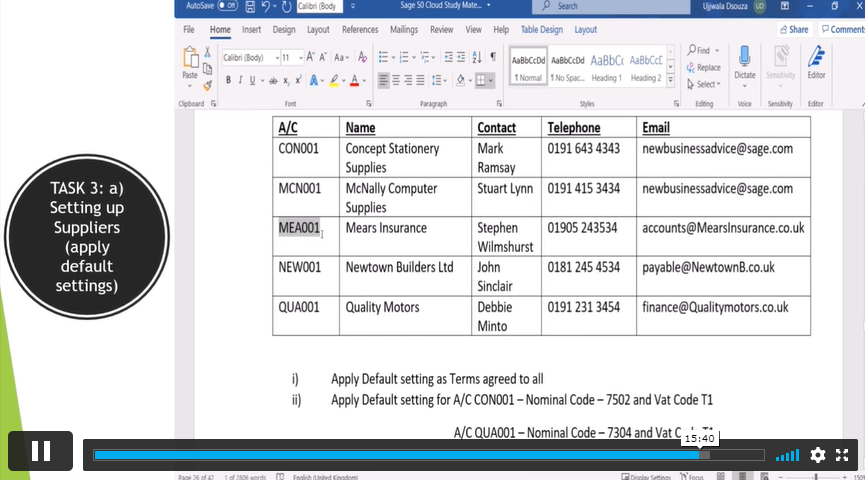Open line spacing options dropdown
The image size is (865, 480).
(x=439, y=81)
